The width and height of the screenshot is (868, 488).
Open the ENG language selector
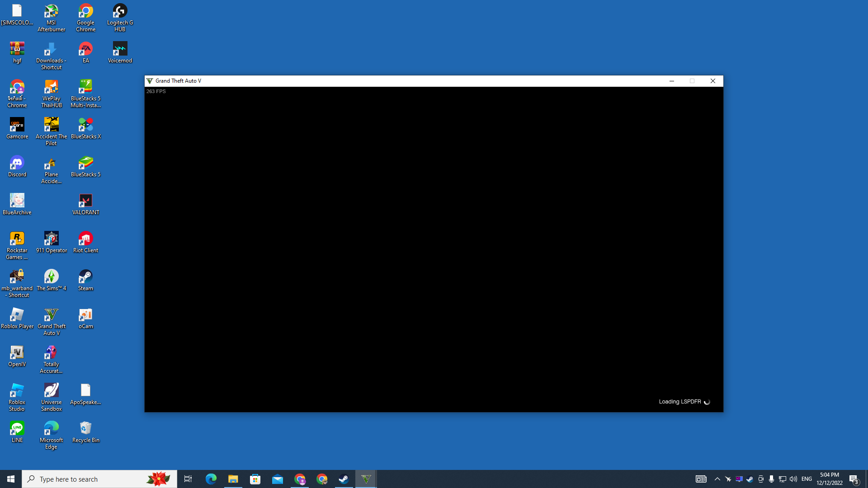807,479
